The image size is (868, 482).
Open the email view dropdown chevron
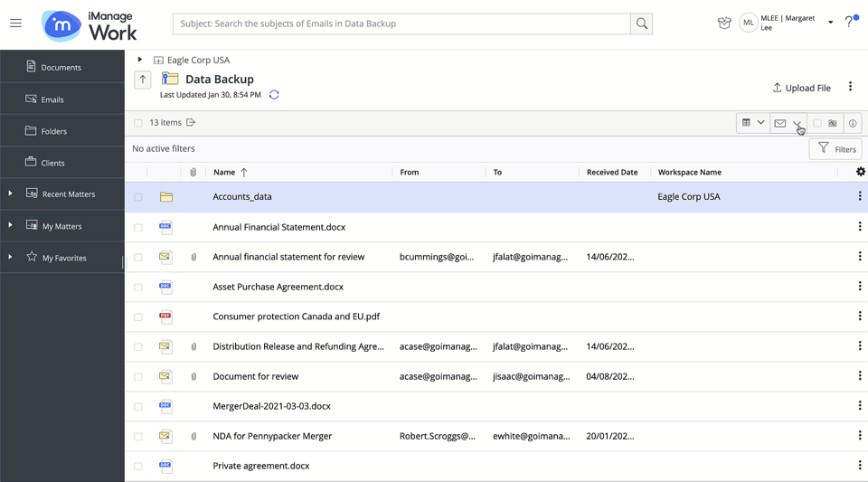[x=797, y=123]
